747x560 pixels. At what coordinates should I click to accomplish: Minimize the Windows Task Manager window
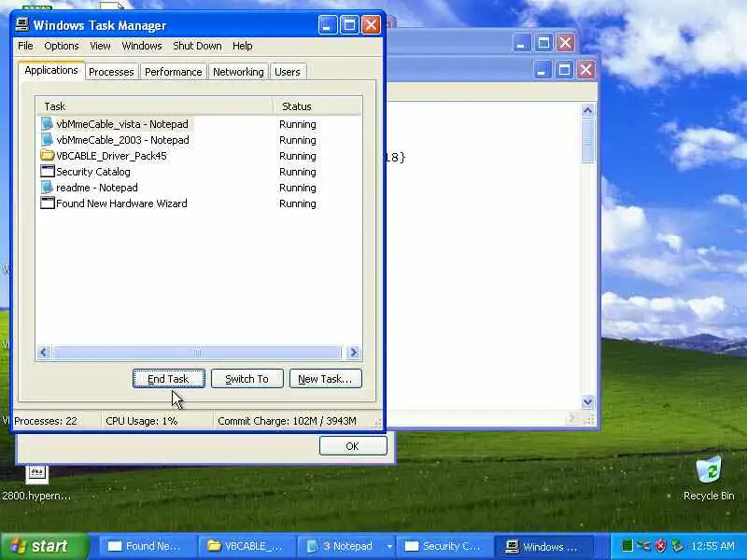pyautogui.click(x=328, y=25)
